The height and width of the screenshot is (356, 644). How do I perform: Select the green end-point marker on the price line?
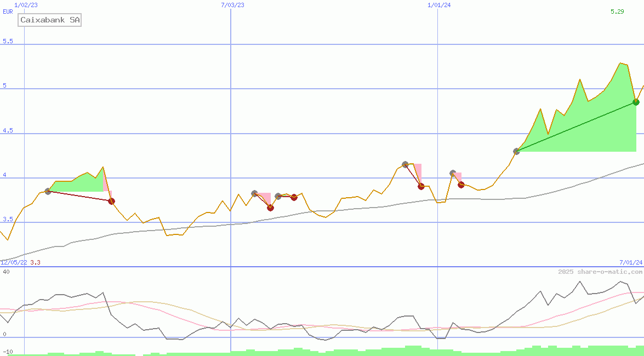point(636,102)
